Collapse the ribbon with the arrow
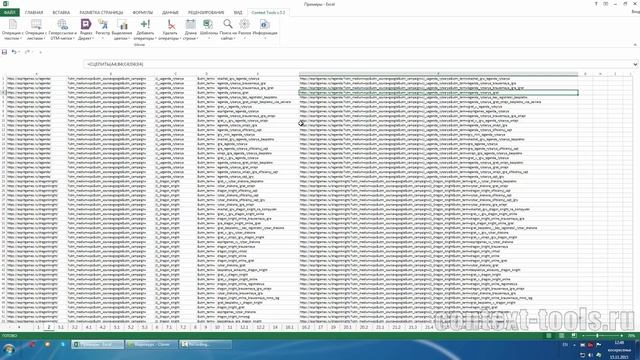The width and height of the screenshot is (640, 360). (635, 44)
